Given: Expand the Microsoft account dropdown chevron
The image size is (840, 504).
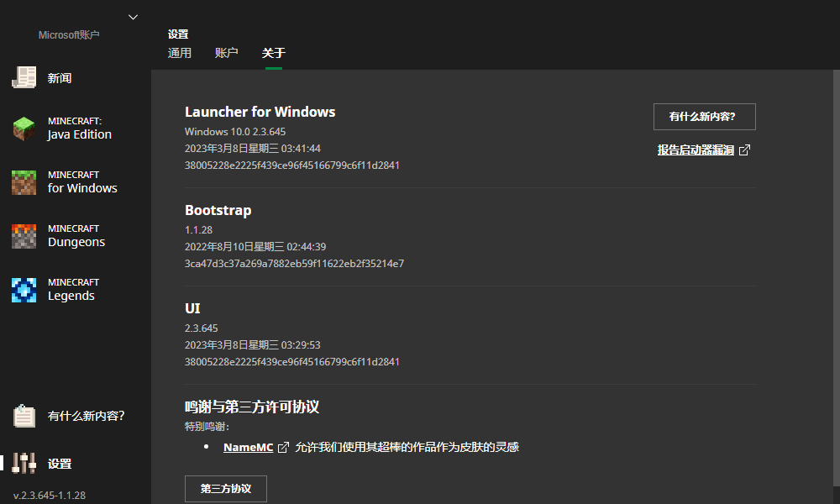Looking at the screenshot, I should (x=134, y=17).
